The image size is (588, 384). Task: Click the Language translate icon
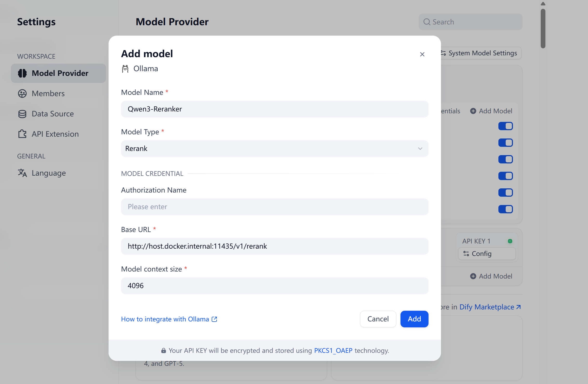(x=22, y=173)
